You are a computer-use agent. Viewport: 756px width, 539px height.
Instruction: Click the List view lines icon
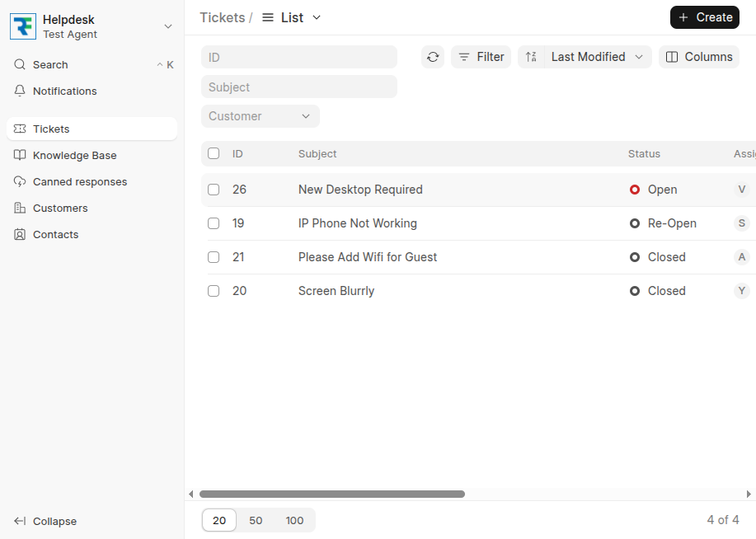coord(268,18)
